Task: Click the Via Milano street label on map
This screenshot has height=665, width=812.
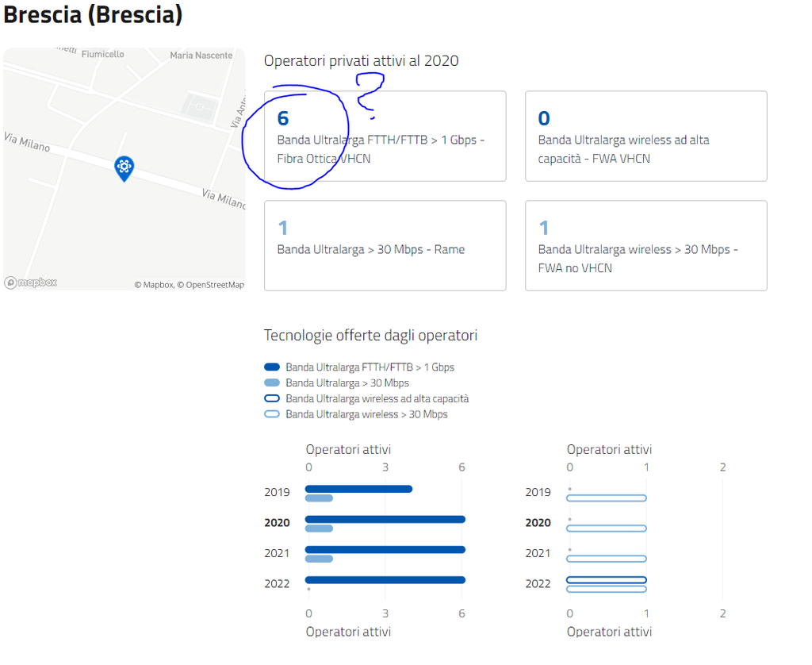Action: 26,142
